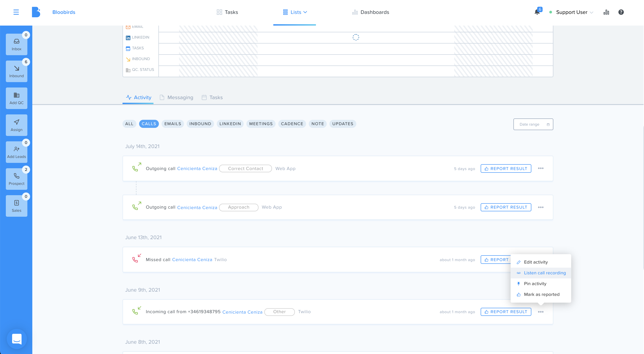Toggle the NOTE filter

[318, 124]
